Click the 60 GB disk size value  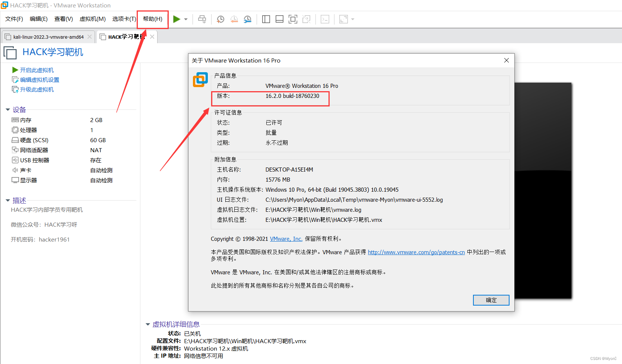[x=98, y=140]
